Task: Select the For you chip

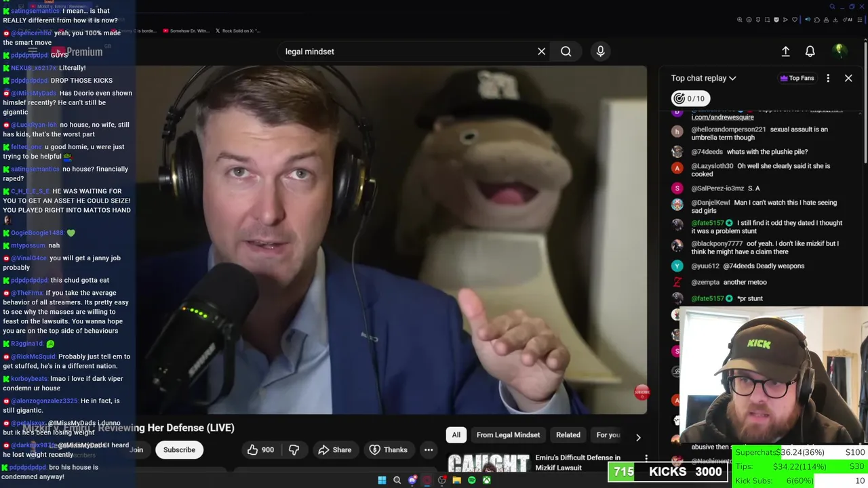Action: [608, 435]
